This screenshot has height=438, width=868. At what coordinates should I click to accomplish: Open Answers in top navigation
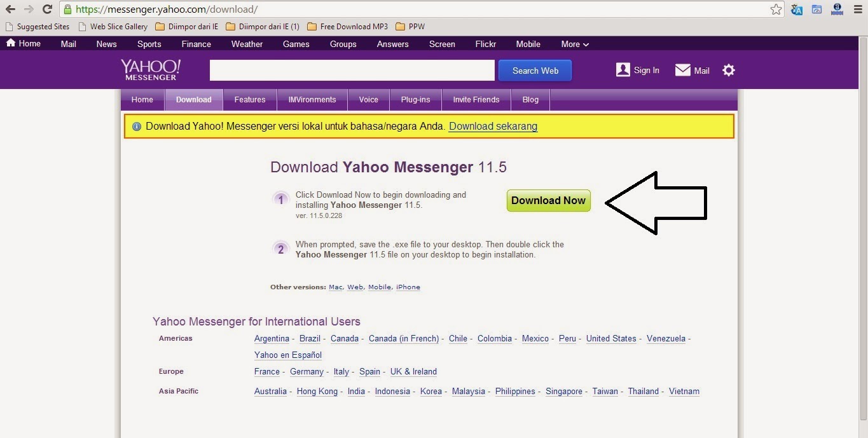(x=392, y=44)
